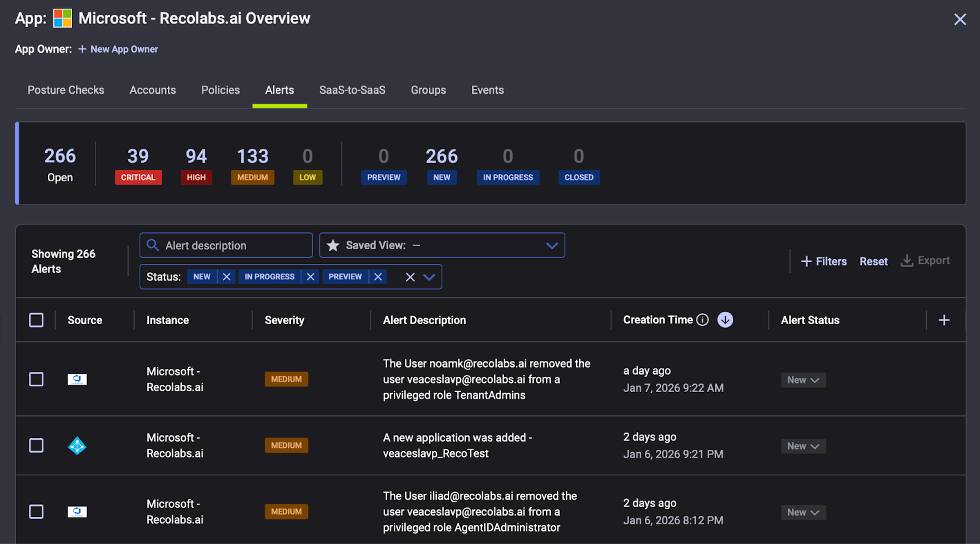Add a column with the plus icon
980x544 pixels.
(944, 320)
